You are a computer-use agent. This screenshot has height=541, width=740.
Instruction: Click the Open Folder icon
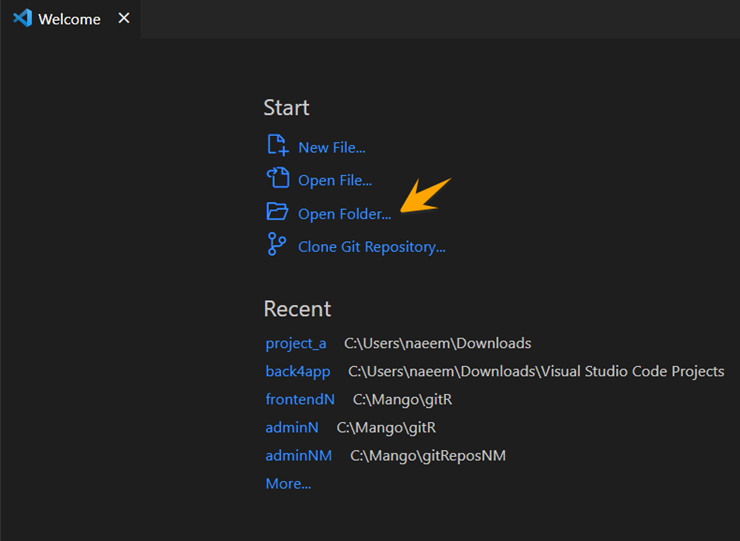(277, 212)
